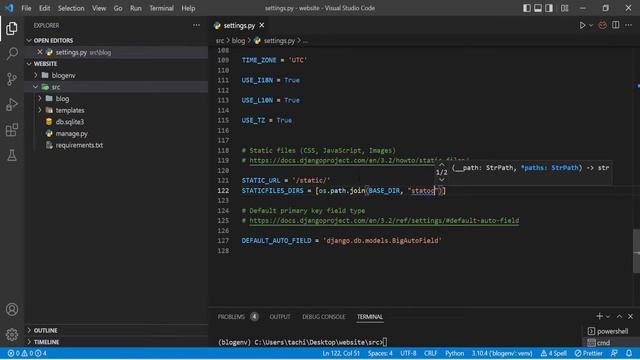Collapse the src folder

coord(36,87)
